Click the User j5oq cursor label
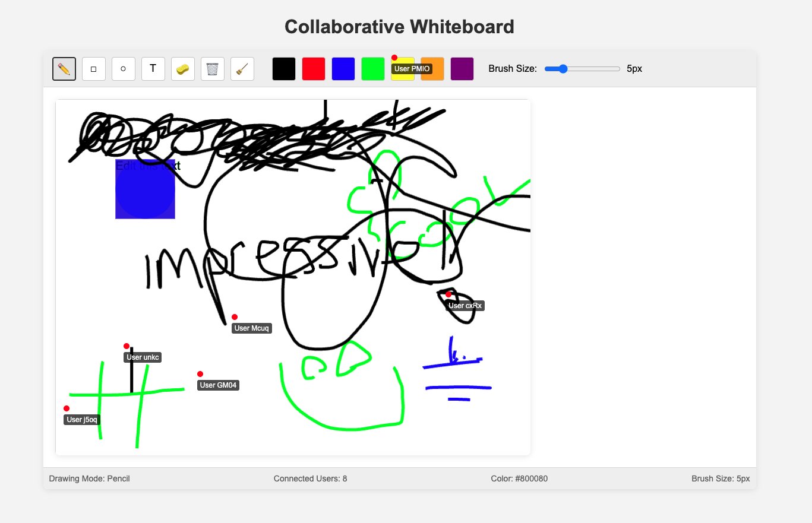Image resolution: width=812 pixels, height=523 pixels. tap(82, 420)
